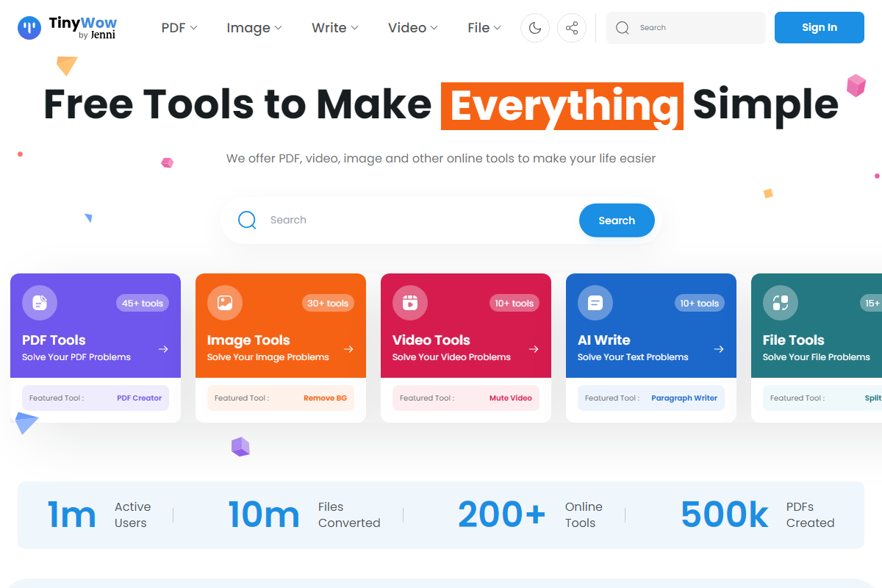
Task: Click the AI Write 10+ tools badge
Action: 698,303
